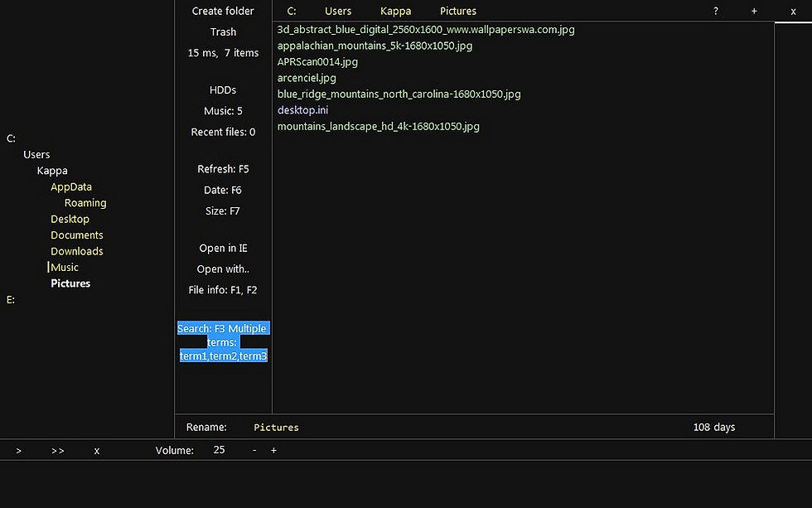Go to C: in the breadcrumb path
812x508 pixels.
292,11
